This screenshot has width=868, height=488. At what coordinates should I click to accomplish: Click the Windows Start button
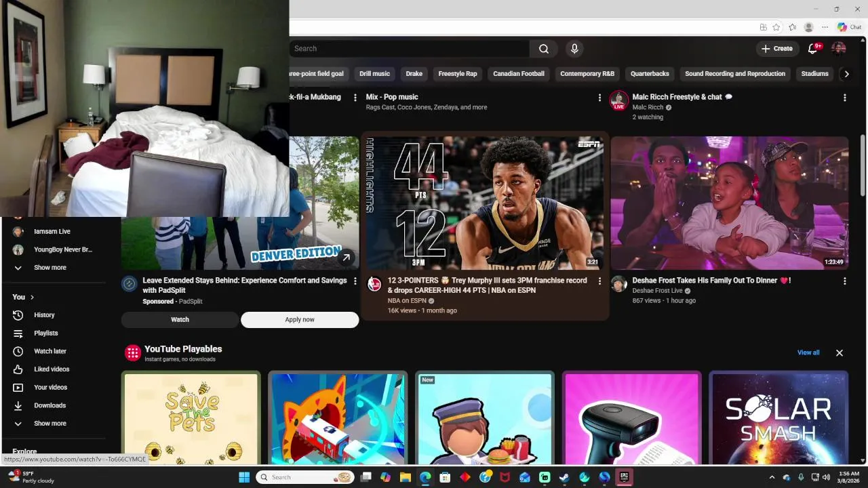coord(244,477)
